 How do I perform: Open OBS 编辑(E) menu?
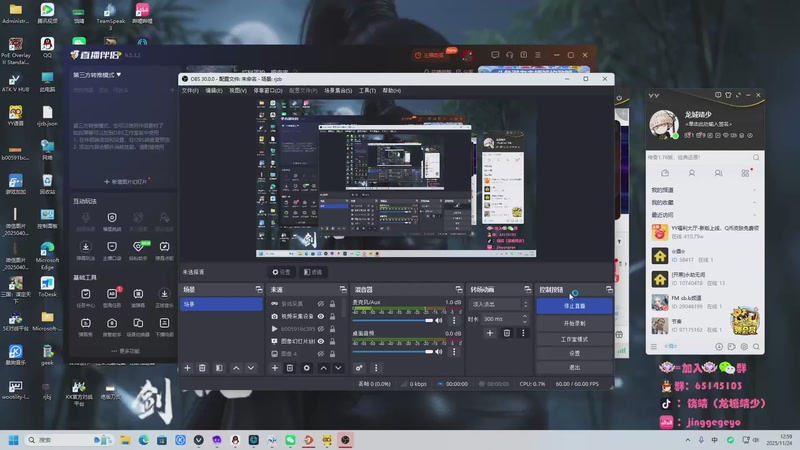pos(214,90)
